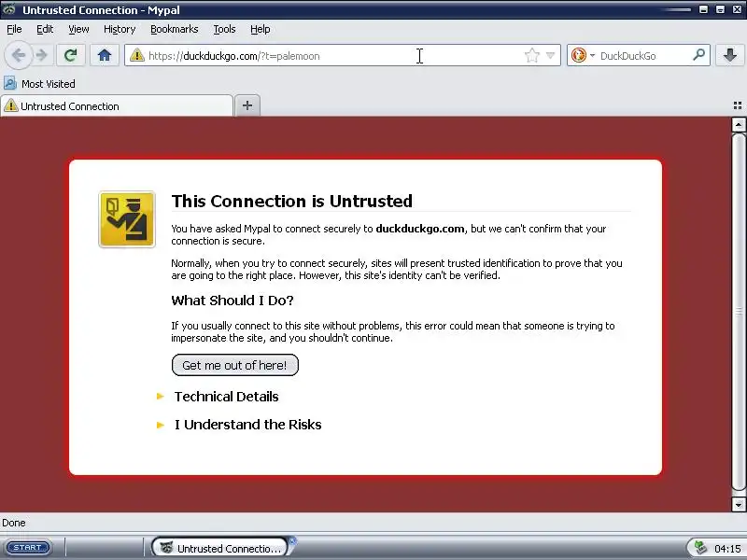
Task: Click the system tray network icon
Action: (700, 548)
